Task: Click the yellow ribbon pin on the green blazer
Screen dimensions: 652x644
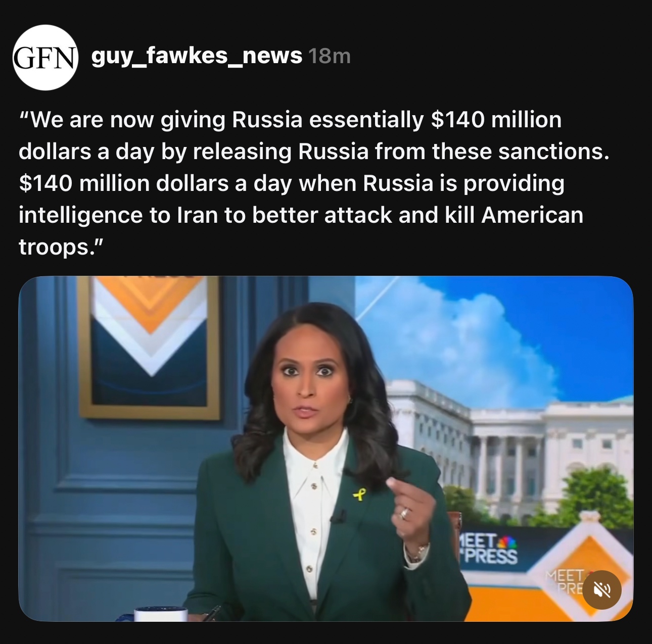Action: (x=358, y=493)
